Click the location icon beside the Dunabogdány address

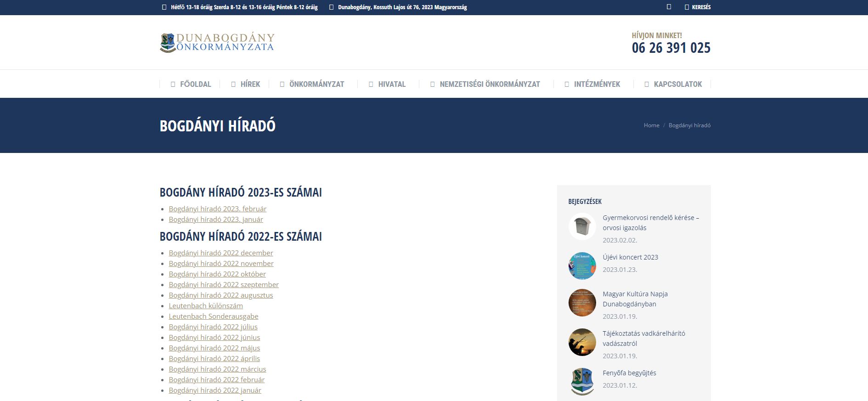click(332, 7)
